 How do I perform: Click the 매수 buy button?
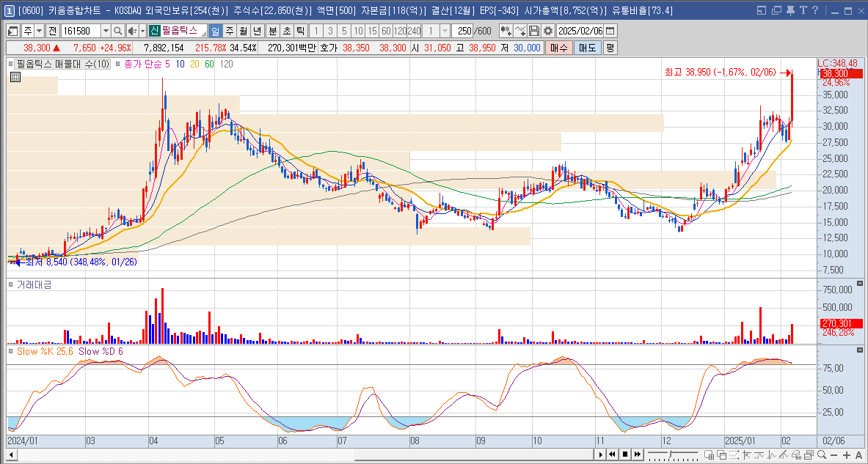[x=559, y=48]
